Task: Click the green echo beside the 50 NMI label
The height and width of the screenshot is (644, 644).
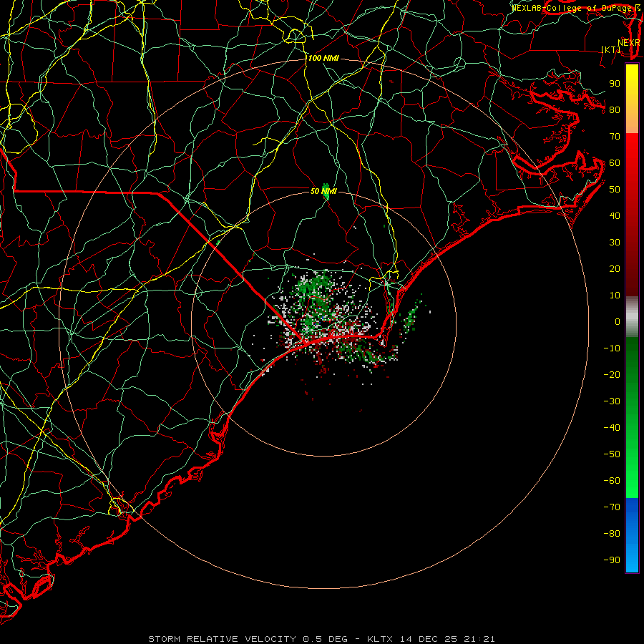Action: pos(326,192)
